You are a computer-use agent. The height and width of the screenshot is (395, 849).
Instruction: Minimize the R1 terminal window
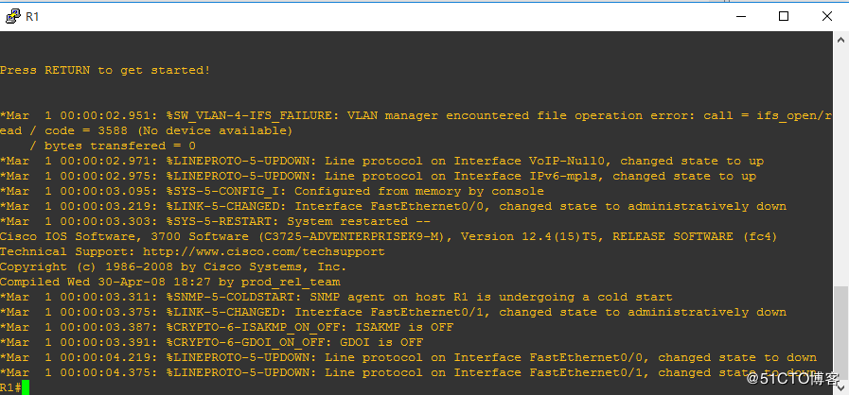(740, 16)
